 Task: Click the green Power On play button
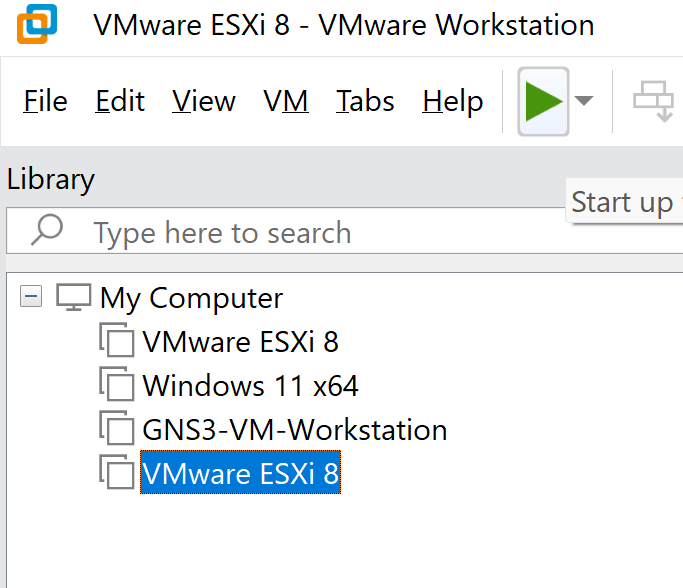(543, 101)
